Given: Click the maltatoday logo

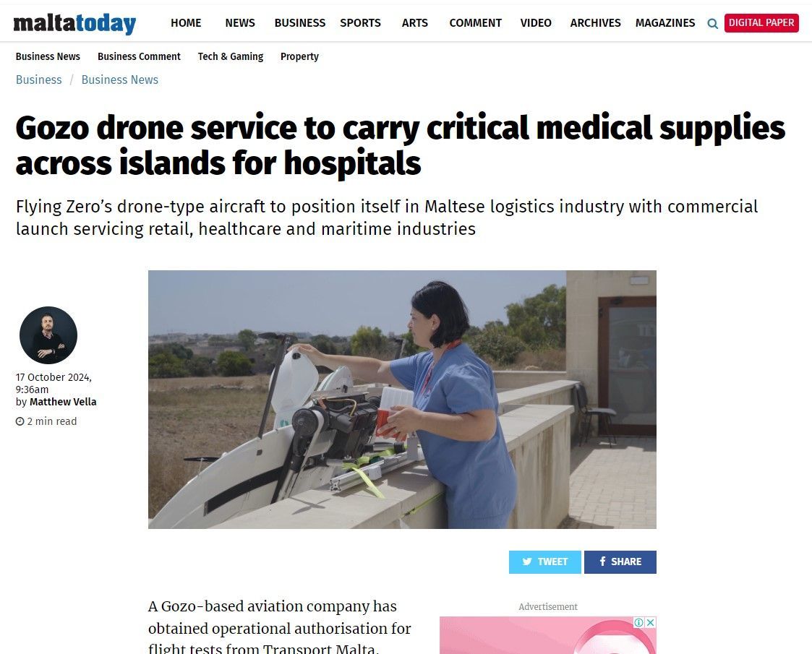Looking at the screenshot, I should [x=74, y=23].
